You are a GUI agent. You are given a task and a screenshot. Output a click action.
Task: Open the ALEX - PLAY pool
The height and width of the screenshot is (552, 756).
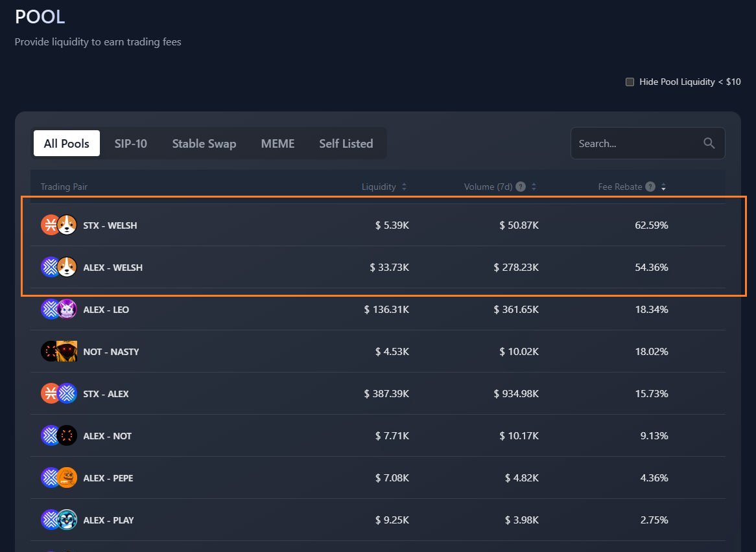pos(378,520)
